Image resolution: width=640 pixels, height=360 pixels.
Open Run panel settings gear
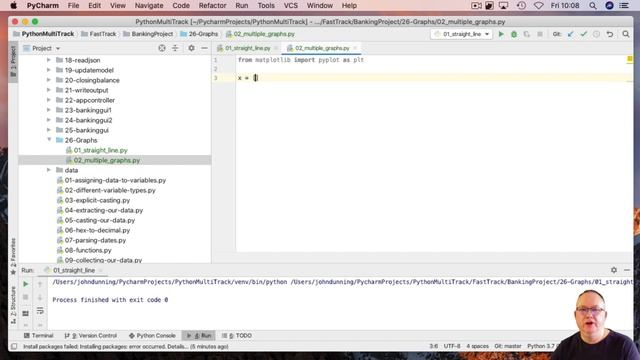tap(614, 270)
